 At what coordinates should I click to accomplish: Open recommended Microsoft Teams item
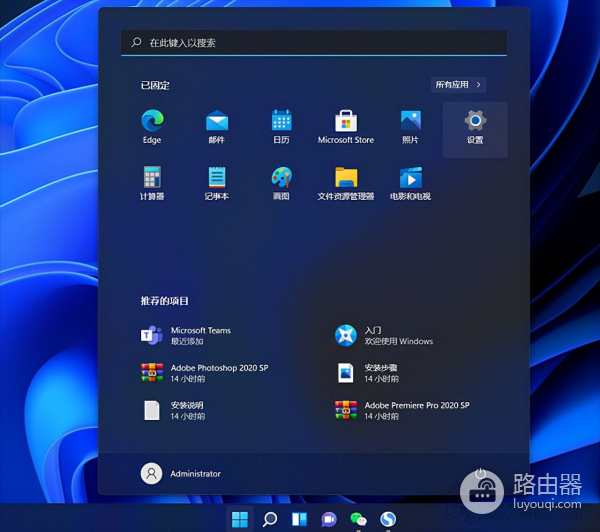[x=186, y=336]
